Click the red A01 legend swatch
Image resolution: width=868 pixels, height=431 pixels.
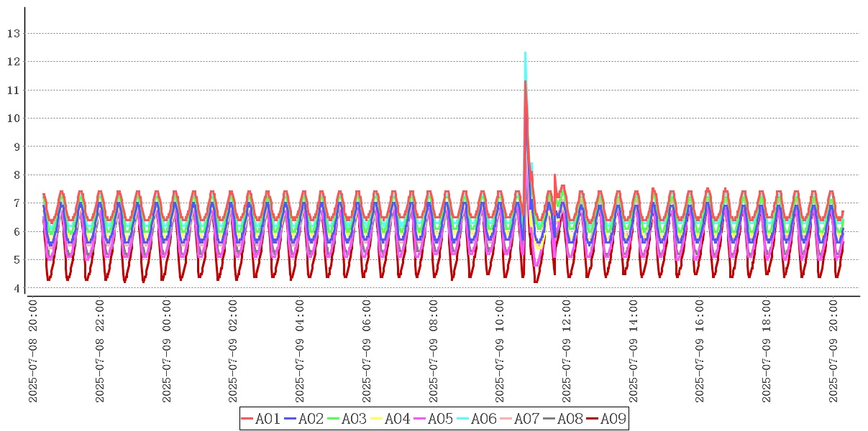tap(247, 419)
